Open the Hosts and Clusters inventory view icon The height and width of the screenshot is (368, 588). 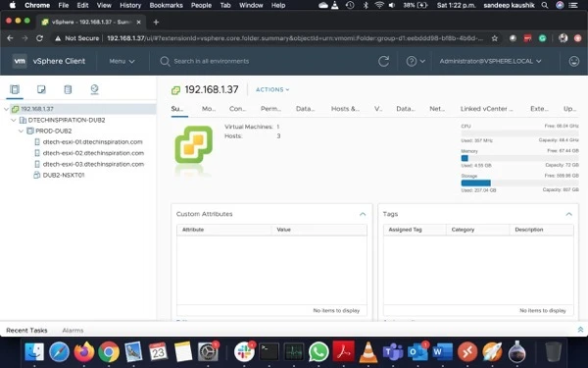(x=15, y=89)
